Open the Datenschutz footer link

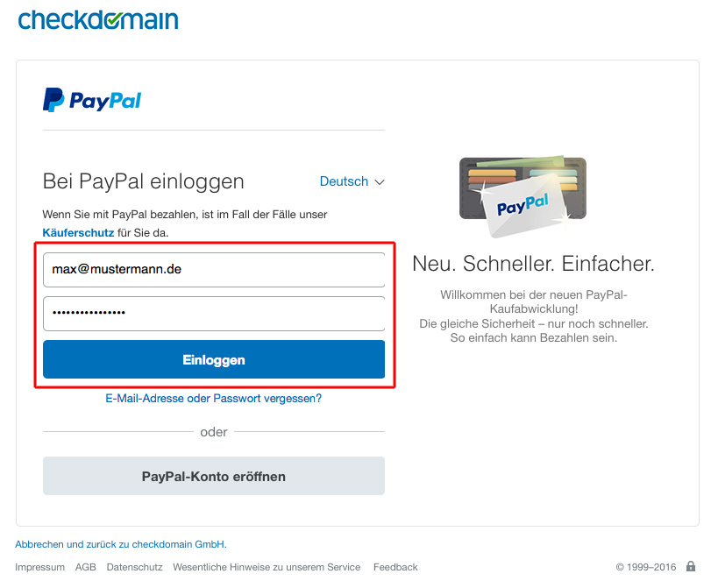(x=134, y=567)
